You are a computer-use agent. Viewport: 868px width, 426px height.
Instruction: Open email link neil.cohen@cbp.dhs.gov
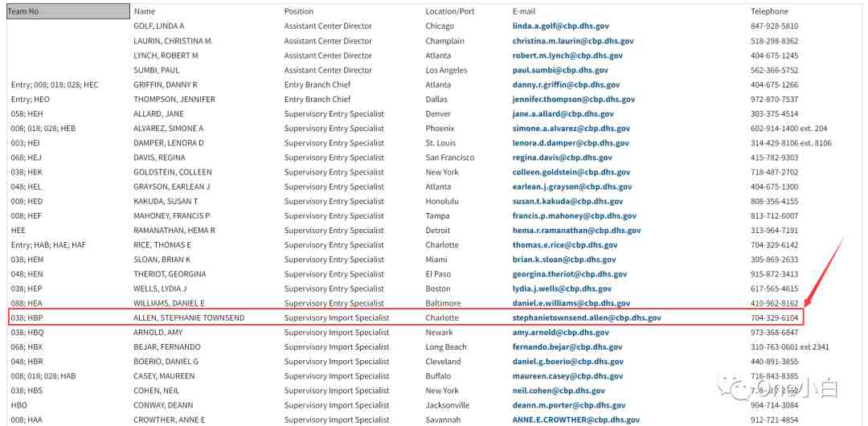coord(559,391)
